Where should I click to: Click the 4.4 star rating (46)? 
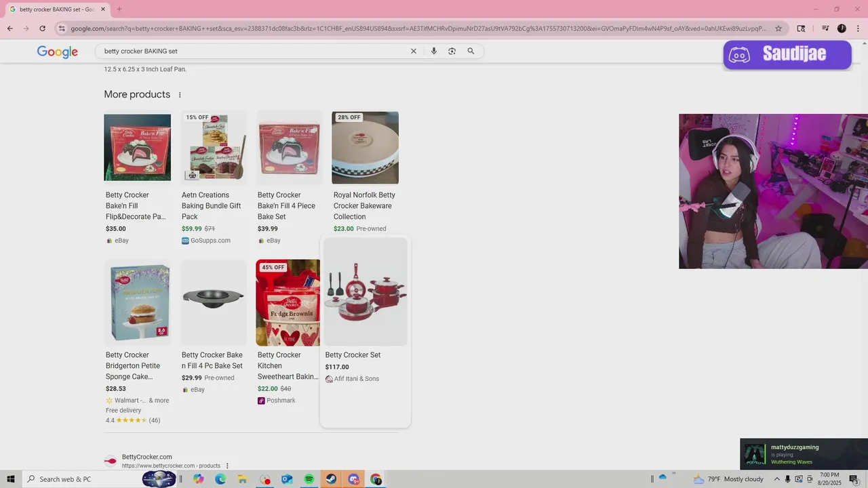[133, 420]
